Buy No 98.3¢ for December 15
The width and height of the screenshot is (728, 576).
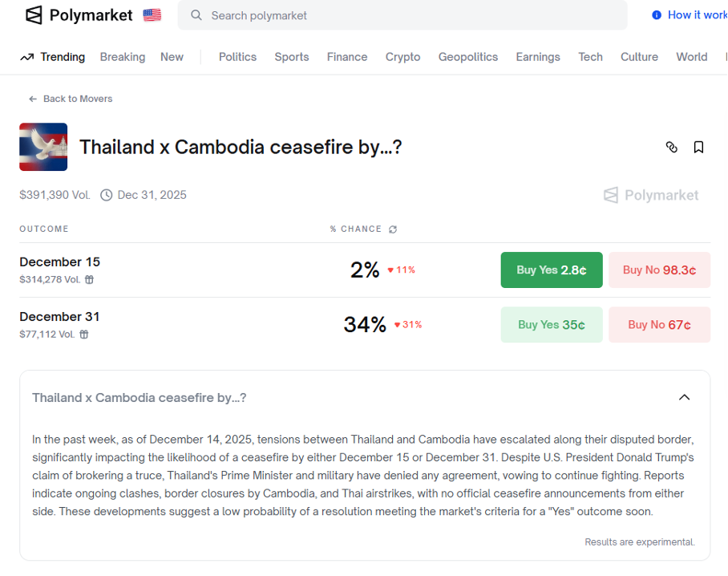[659, 270]
